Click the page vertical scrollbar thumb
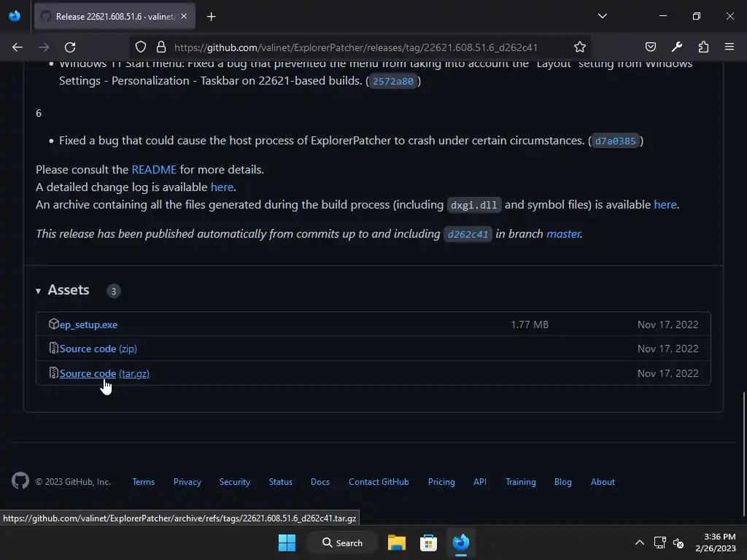 [x=744, y=454]
